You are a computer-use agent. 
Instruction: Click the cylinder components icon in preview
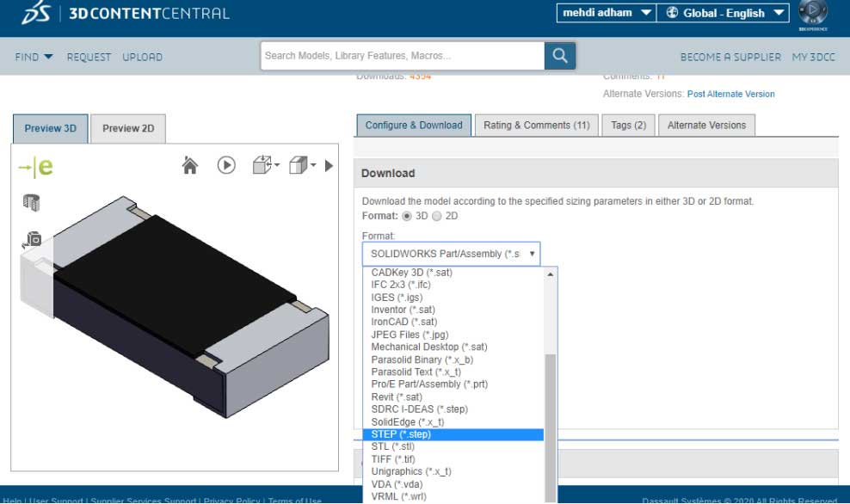[x=32, y=203]
